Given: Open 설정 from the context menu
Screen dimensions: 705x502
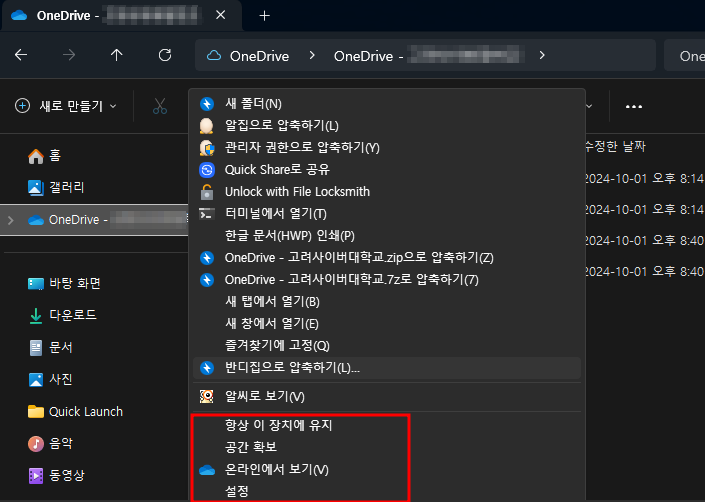Looking at the screenshot, I should [387, 491].
